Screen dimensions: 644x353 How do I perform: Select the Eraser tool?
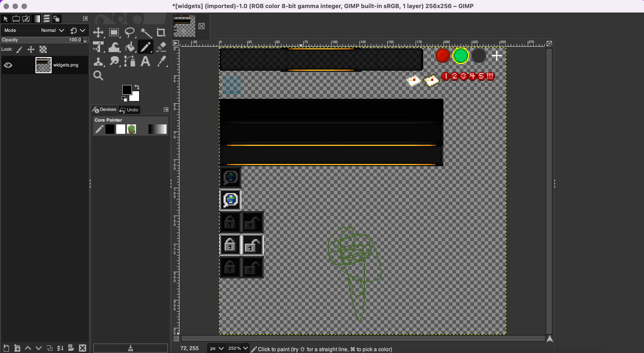[161, 47]
